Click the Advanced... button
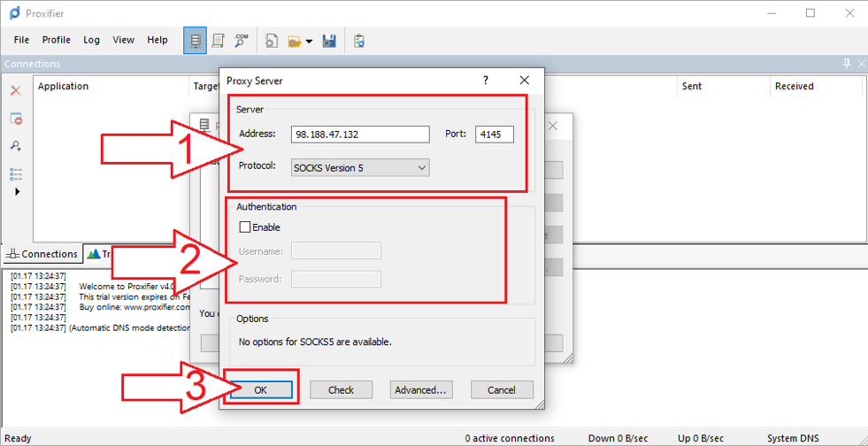868x446 pixels. [x=421, y=389]
